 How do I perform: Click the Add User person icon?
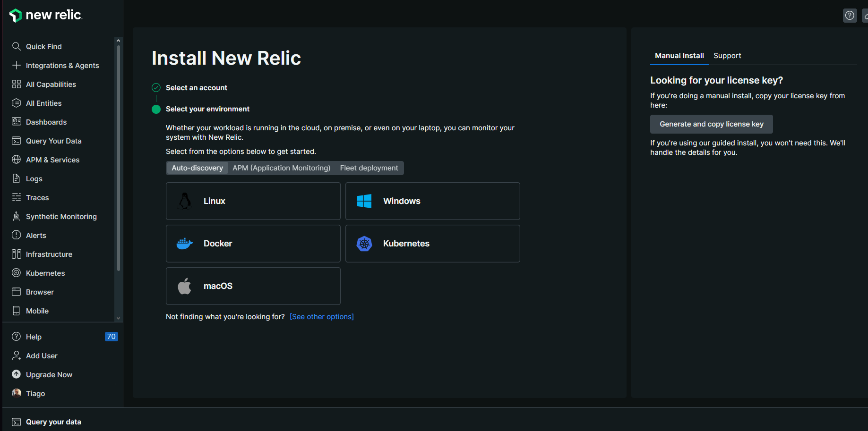[x=17, y=355]
